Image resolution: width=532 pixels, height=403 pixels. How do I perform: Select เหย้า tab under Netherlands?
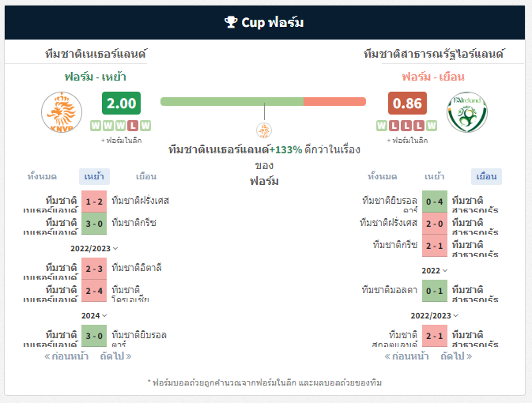click(x=94, y=176)
